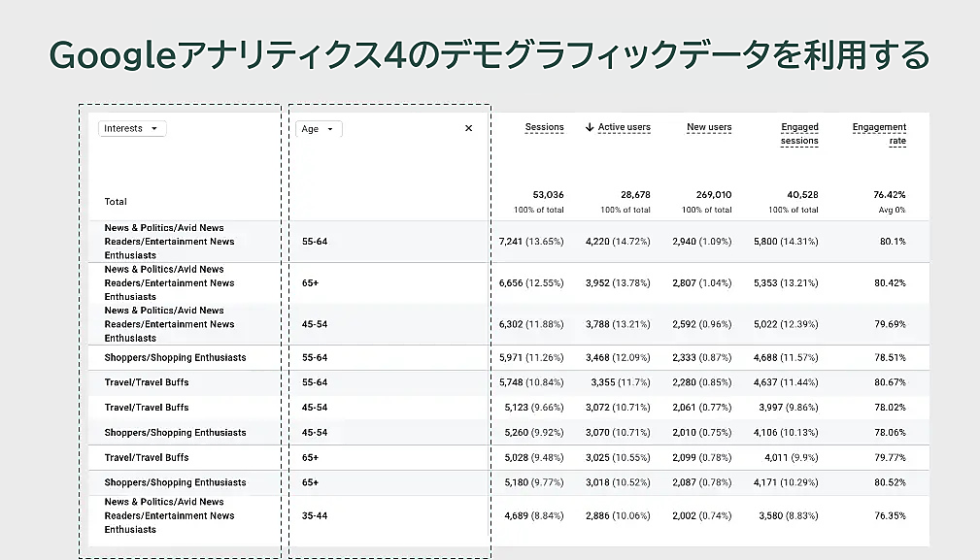Viewport: 980px width, 560px height.
Task: Click average engagement rate 76.42%
Action: [x=890, y=195]
